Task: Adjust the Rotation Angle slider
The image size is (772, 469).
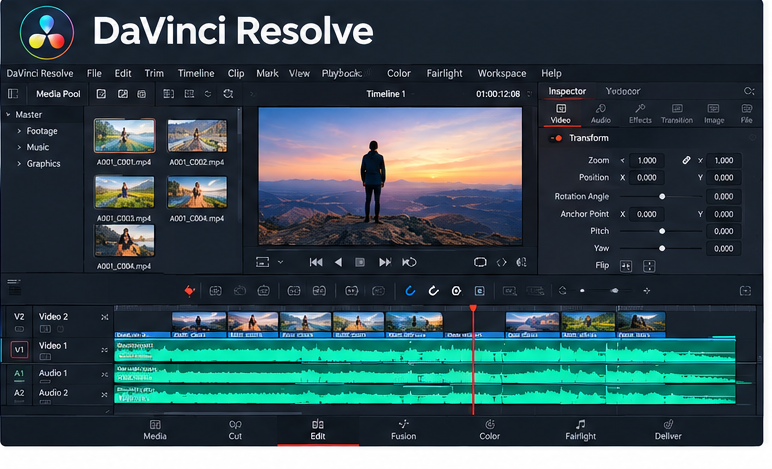Action: click(x=661, y=196)
